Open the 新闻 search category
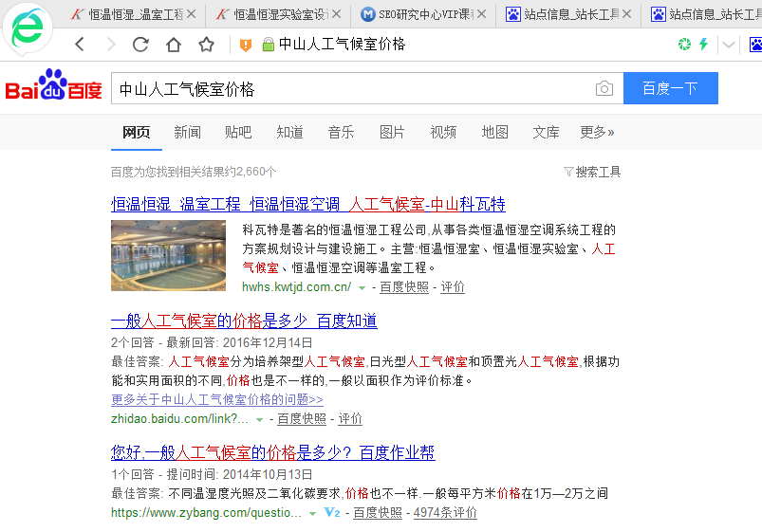This screenshot has height=532, width=762. click(x=187, y=132)
